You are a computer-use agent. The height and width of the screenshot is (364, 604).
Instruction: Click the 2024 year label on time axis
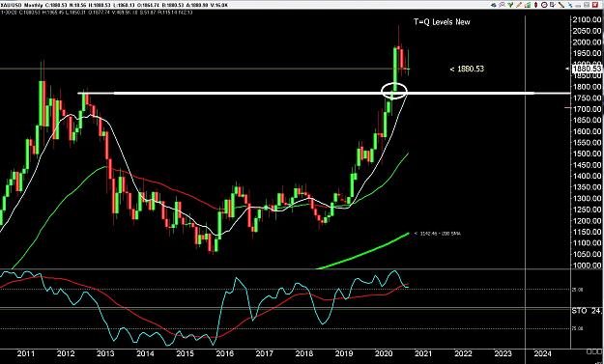(542, 353)
